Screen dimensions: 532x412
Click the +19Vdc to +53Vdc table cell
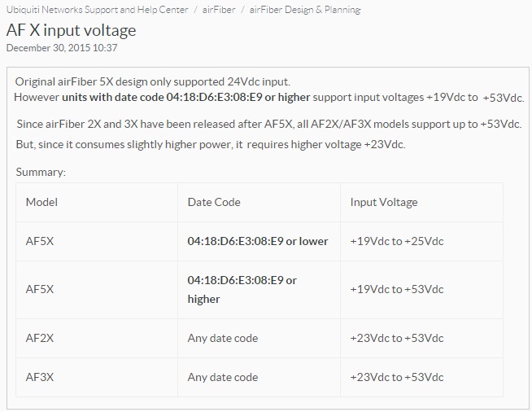(x=397, y=289)
